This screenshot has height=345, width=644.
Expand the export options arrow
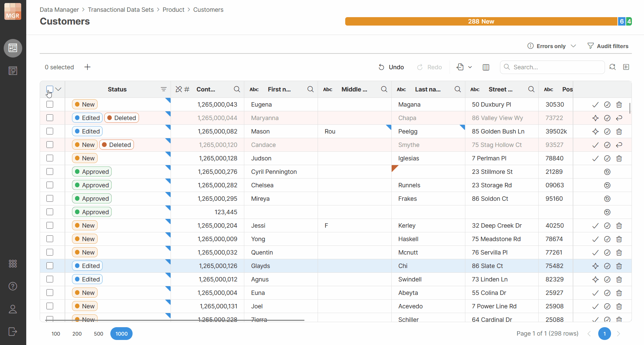click(470, 67)
